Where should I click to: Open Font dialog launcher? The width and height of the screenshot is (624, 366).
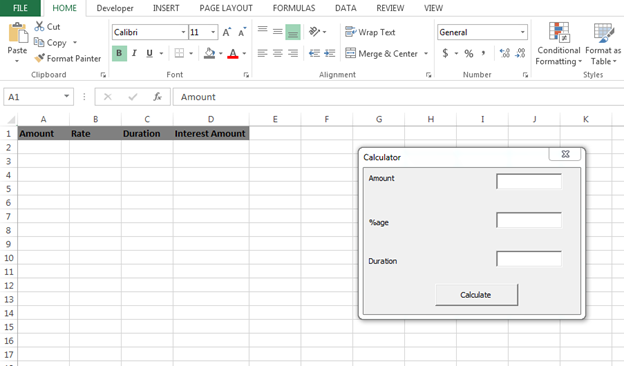point(246,75)
